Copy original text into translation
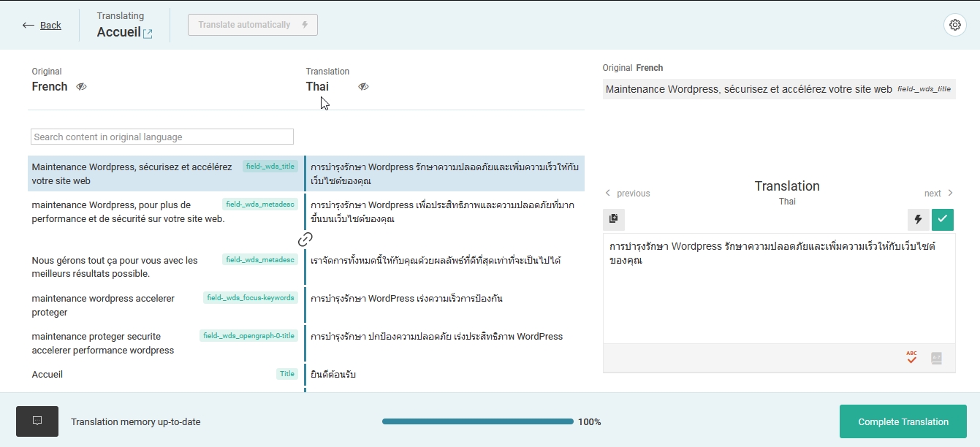980x447 pixels. point(614,219)
